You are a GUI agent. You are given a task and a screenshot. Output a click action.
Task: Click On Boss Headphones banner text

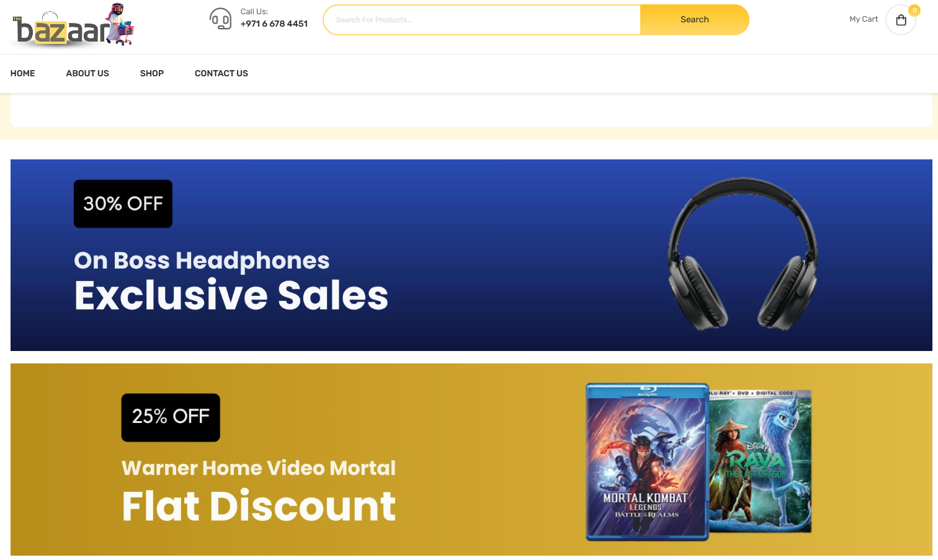tap(202, 260)
